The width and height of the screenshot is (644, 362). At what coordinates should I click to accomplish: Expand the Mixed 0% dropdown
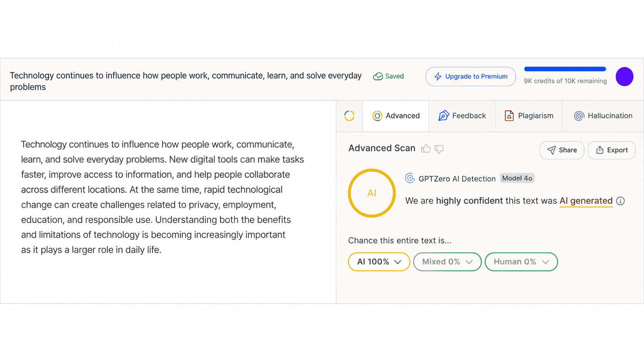click(447, 262)
